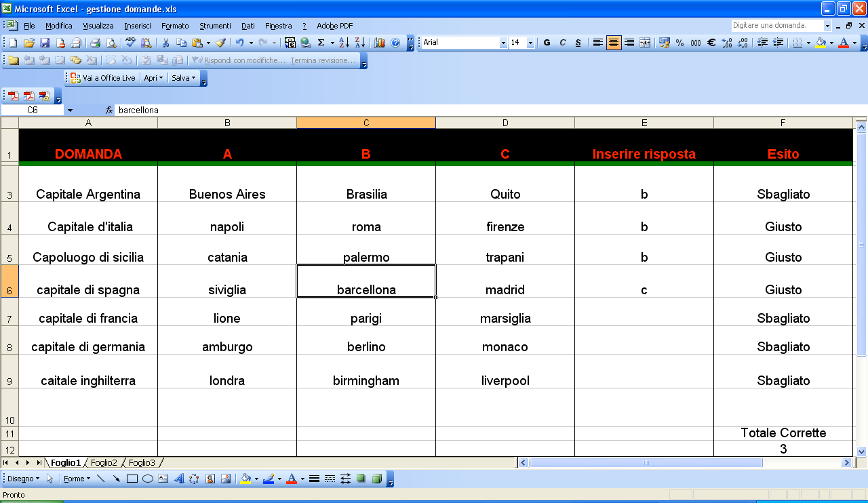
Task: Click the toolbar red font color
Action: point(843,43)
